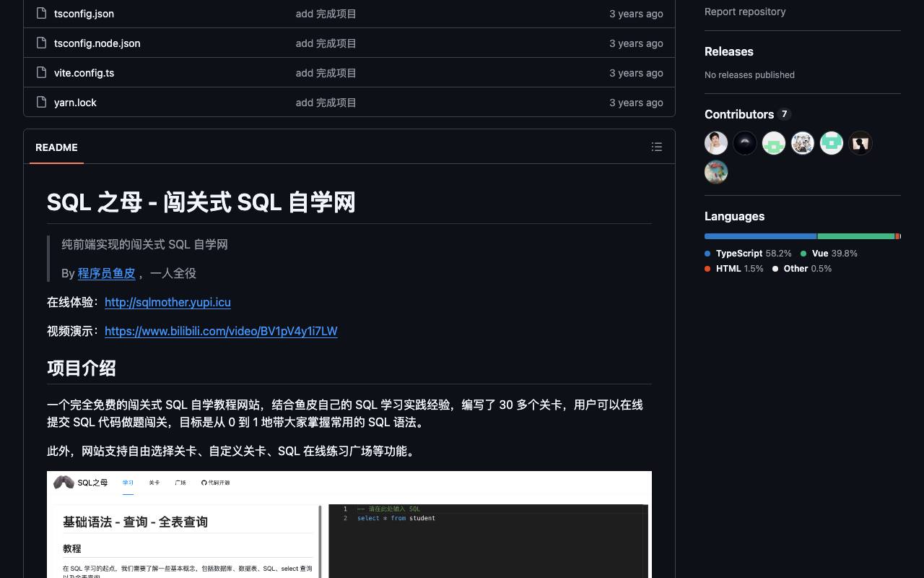
Task: Click the paragraph starting '此外，网站支持自由选择关卡'
Action: pos(232,451)
